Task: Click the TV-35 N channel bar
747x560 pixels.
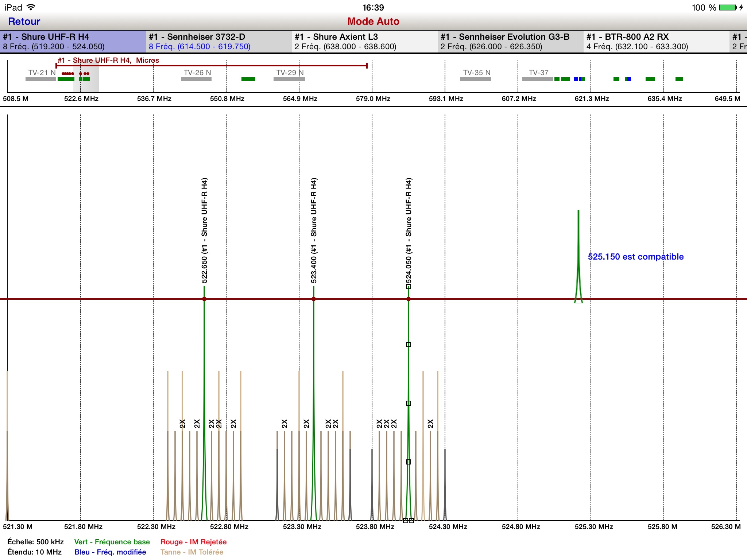Action: coord(476,79)
